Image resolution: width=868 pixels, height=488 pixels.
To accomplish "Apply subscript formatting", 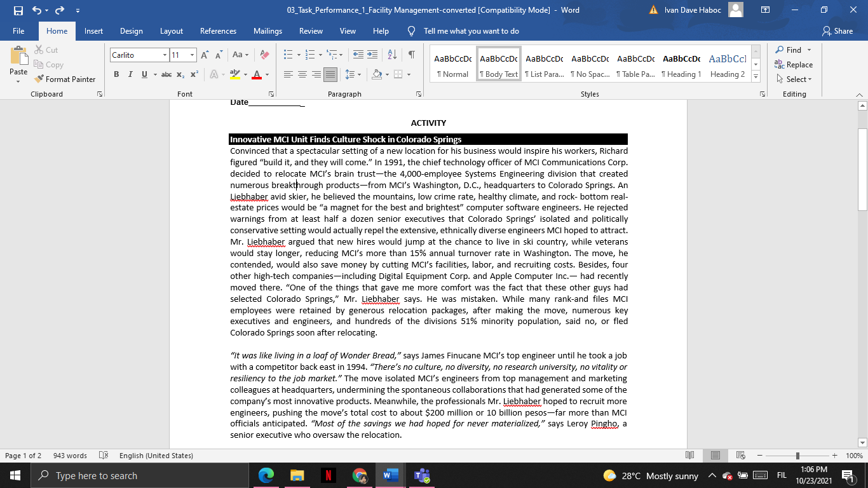I will tap(180, 74).
